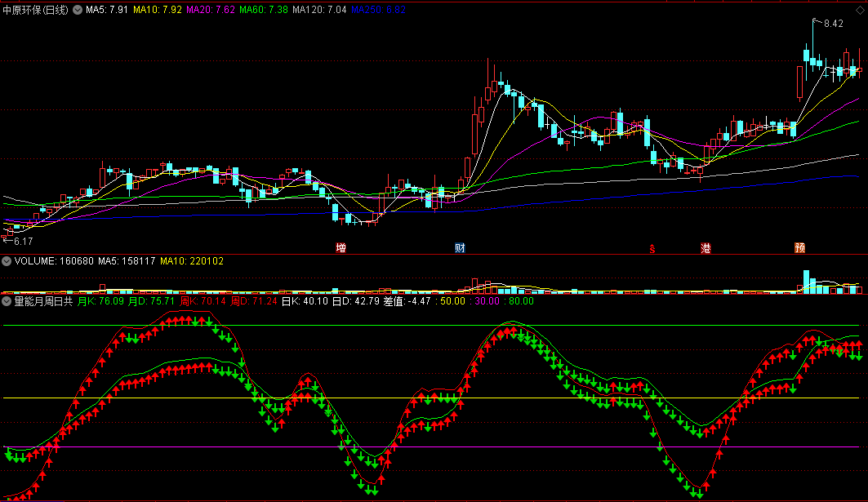This screenshot has height=502, width=868.
Task: Select the 周D: 71.24 value
Action: pyautogui.click(x=253, y=302)
